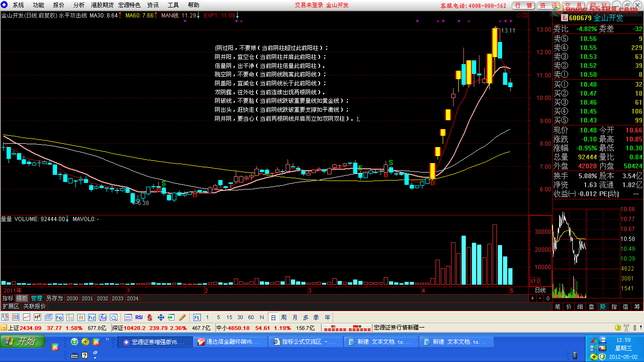Screen dimensions: 644x362
Task: Click the F5 chart switch icon
Action: click(197, 317)
